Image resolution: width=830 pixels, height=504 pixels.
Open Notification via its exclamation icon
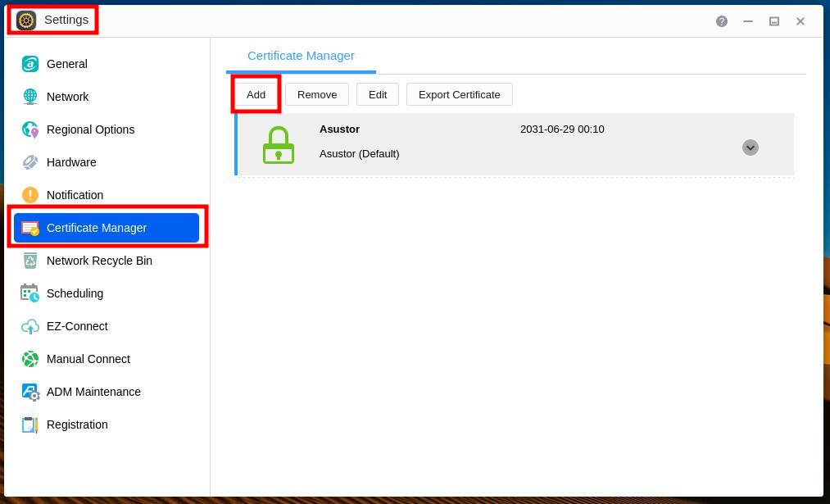coord(30,195)
